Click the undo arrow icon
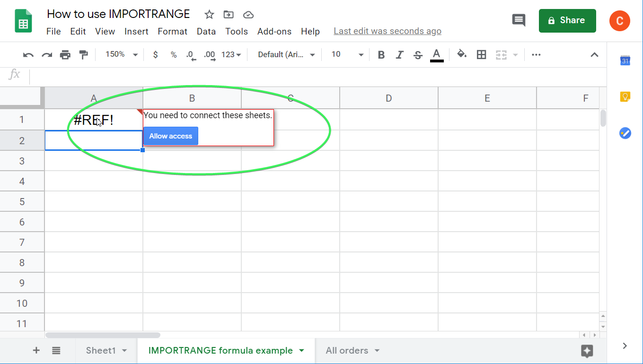This screenshot has height=364, width=643. point(28,55)
